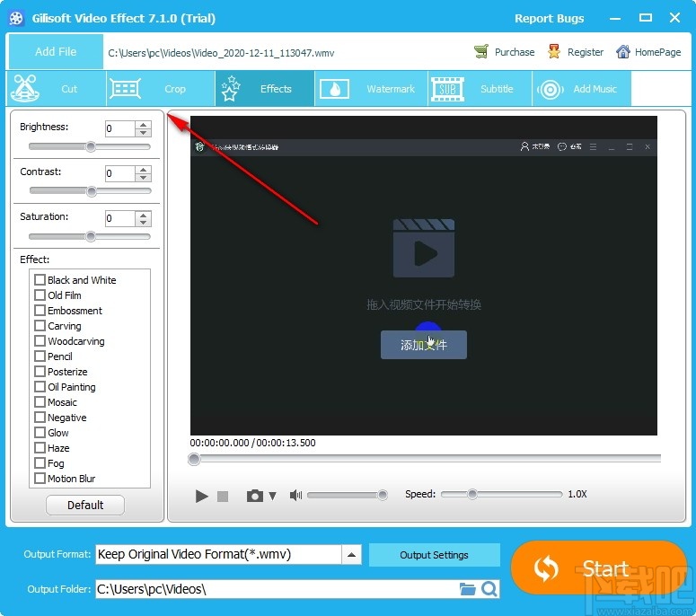Click the video preview area
Viewport: 696px width, 616px height.
[424, 276]
